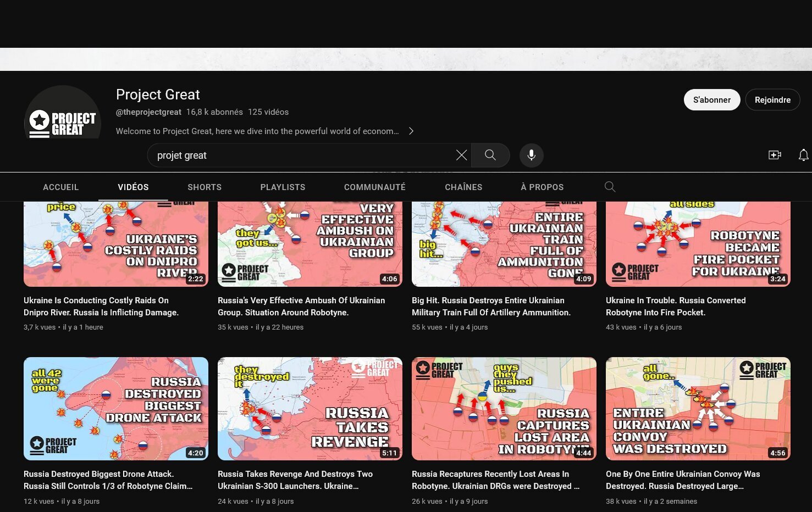Image resolution: width=812 pixels, height=512 pixels.
Task: Open the Russia Captures Lost Area thumbnail
Action: tap(504, 409)
